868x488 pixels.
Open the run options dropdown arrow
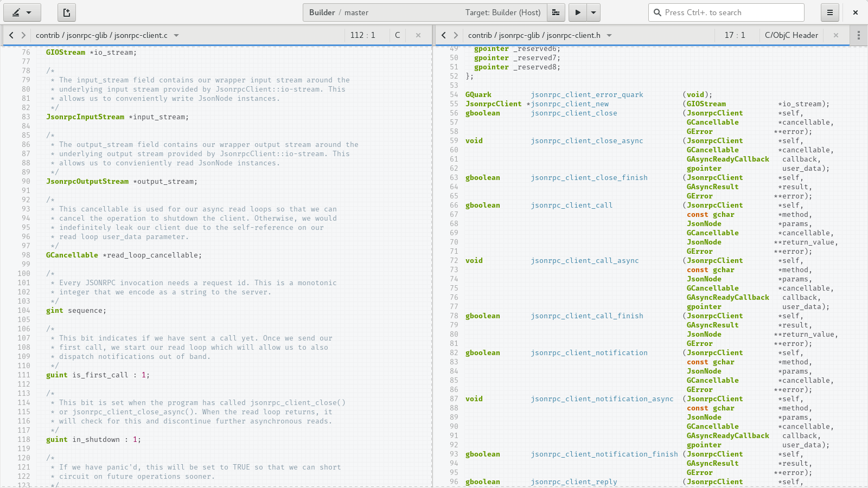(x=593, y=12)
